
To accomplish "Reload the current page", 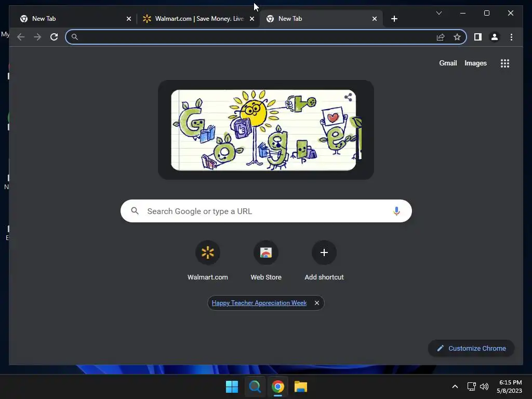I will click(x=54, y=37).
